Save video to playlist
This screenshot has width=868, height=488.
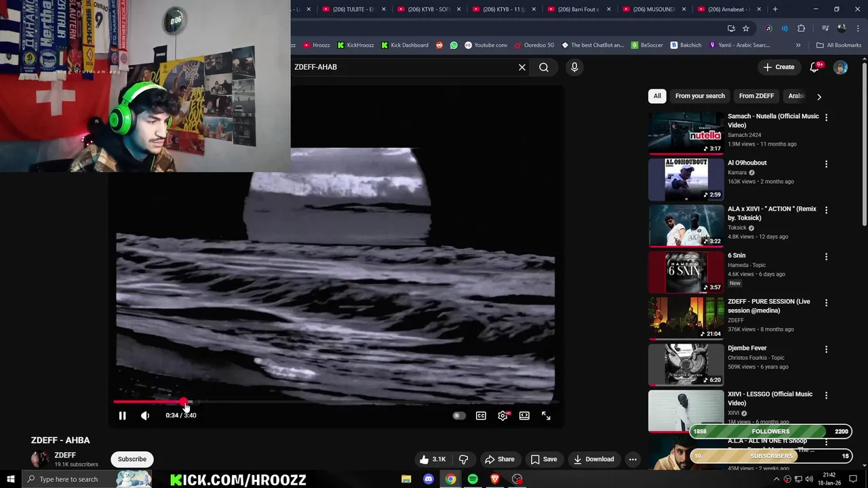[543, 459]
